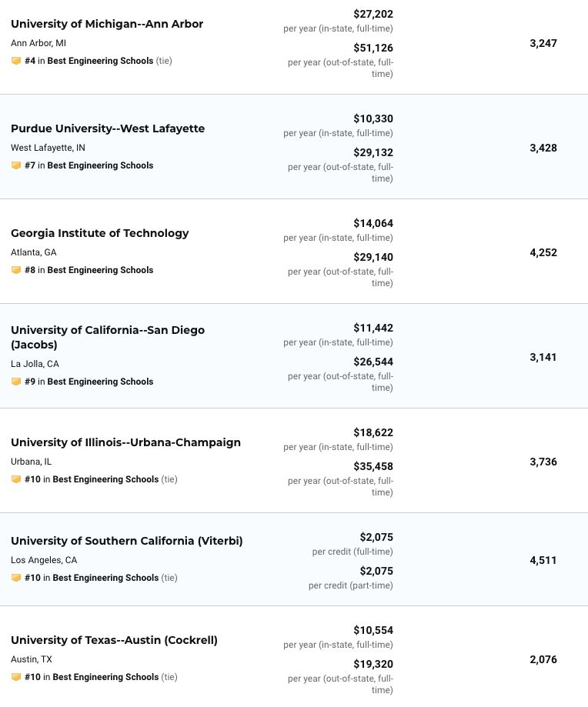Viewport: 588px width, 707px height.
Task: Select the Georgia Institute of Technology title
Action: [x=99, y=233]
